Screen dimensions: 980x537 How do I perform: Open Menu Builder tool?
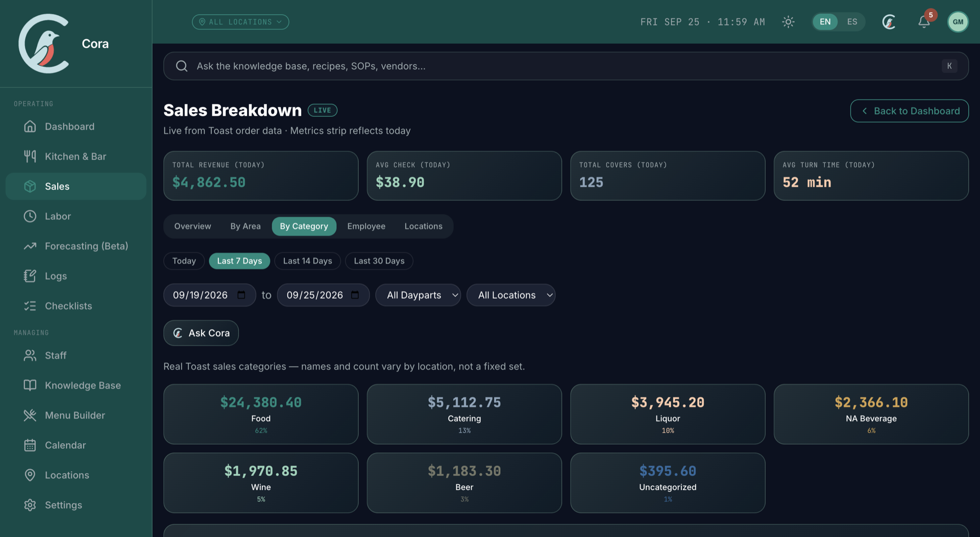(x=76, y=415)
